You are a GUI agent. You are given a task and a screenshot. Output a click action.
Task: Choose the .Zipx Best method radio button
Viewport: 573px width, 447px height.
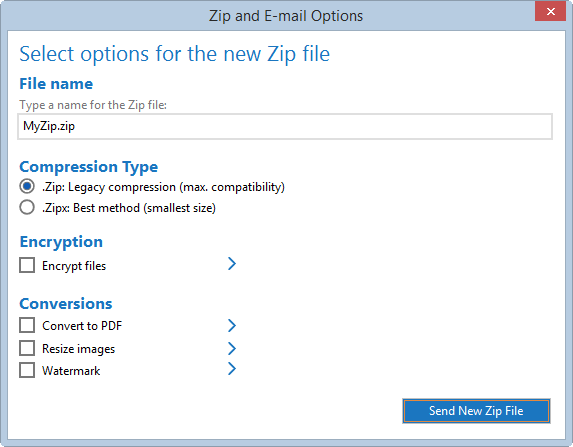click(x=27, y=207)
